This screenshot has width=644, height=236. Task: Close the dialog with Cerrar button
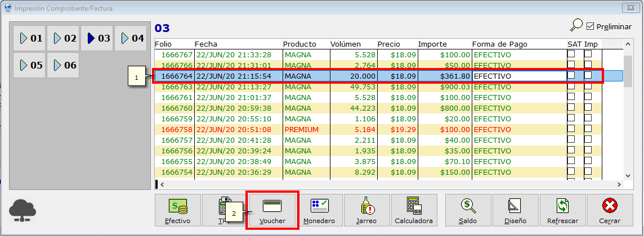[x=610, y=211]
